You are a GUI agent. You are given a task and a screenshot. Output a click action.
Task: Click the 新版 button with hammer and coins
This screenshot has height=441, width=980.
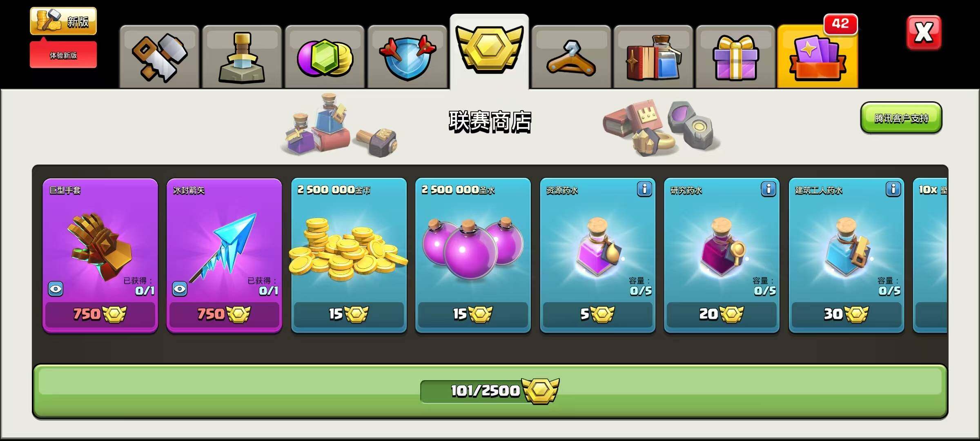63,21
